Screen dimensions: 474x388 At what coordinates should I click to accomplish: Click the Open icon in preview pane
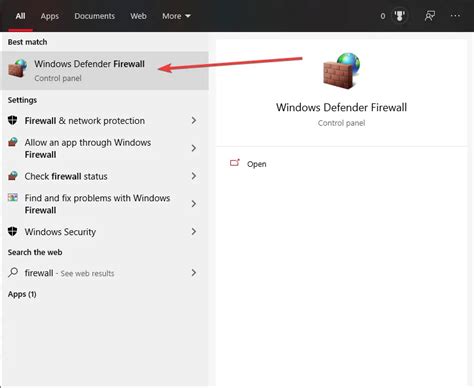pos(235,163)
